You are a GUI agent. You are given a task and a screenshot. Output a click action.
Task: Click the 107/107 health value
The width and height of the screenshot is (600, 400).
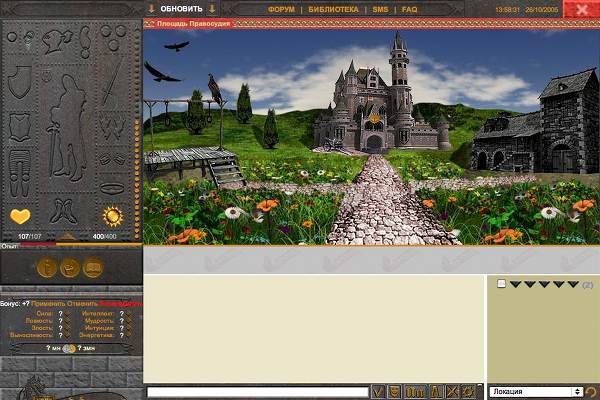(29, 237)
